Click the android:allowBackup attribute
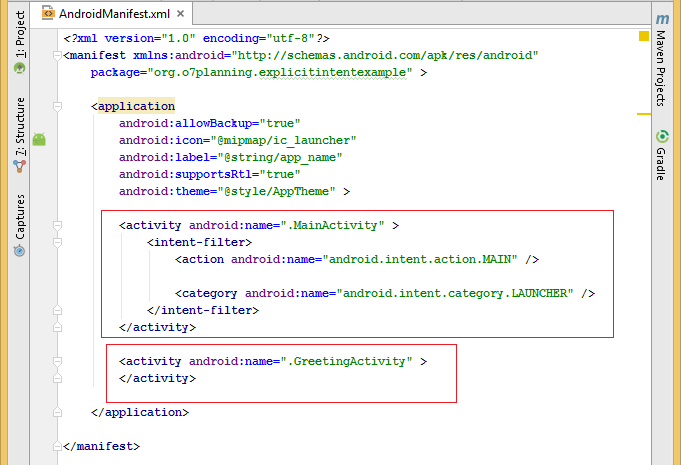Viewport: 681px width, 465px height. (185, 123)
